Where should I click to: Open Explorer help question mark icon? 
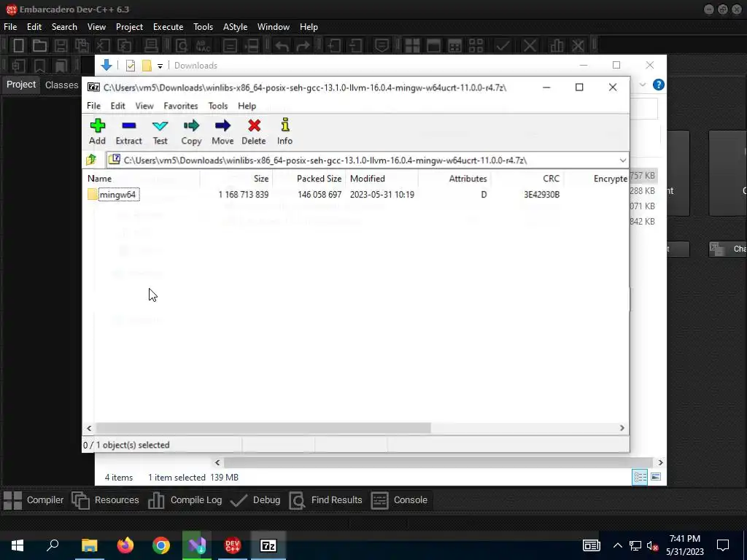(659, 85)
